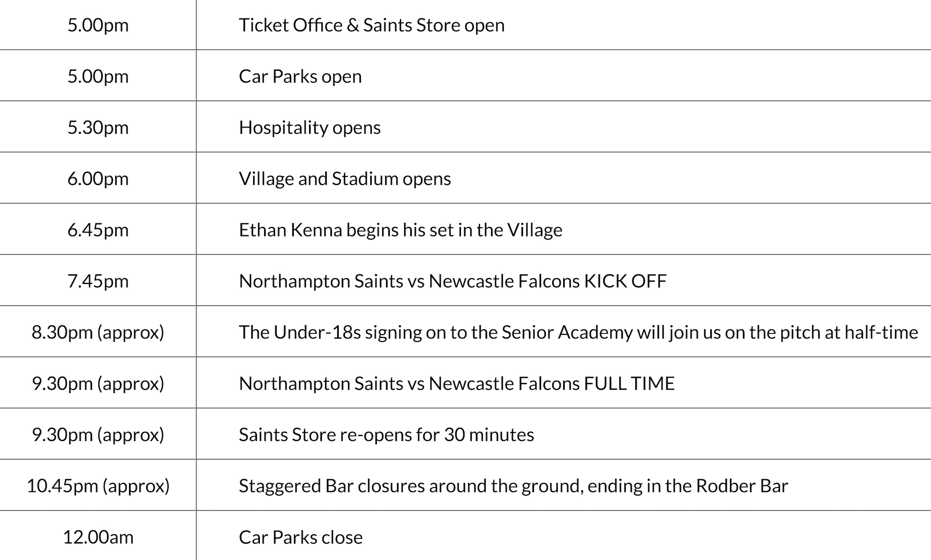Select the 'Car Parks open' entry
931x560 pixels.
(300, 77)
